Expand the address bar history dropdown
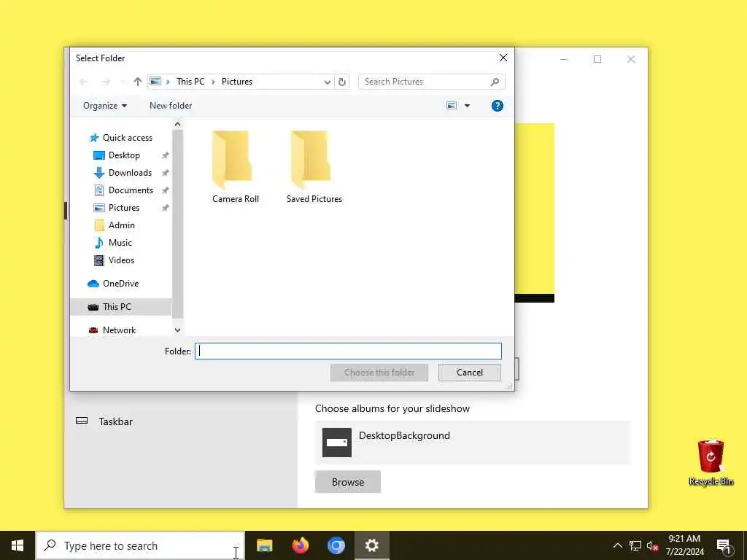The width and height of the screenshot is (747, 560). [328, 82]
